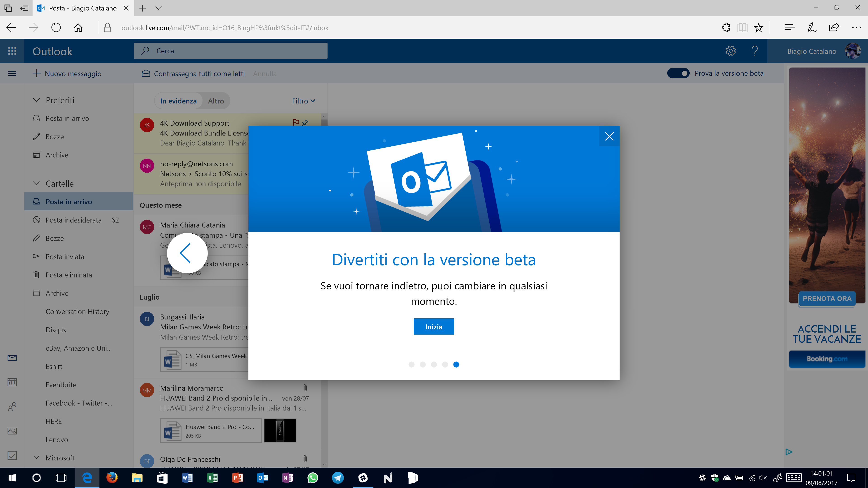Collapse the Preferiti section
The height and width of the screenshot is (488, 868).
click(36, 100)
